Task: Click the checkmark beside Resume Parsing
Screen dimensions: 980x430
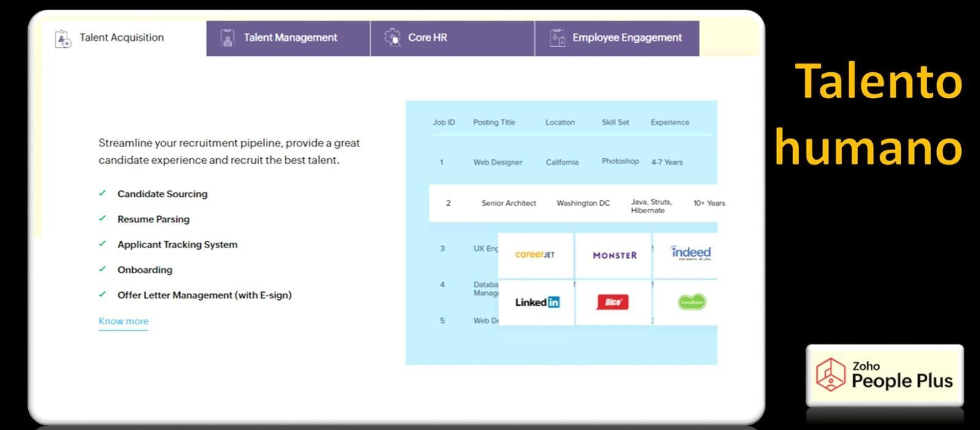Action: pos(102,218)
